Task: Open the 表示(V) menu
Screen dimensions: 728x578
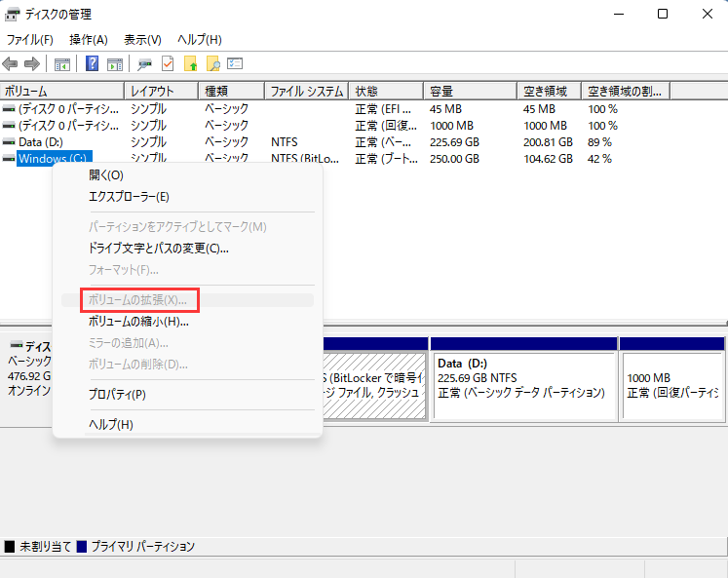Action: pos(142,40)
